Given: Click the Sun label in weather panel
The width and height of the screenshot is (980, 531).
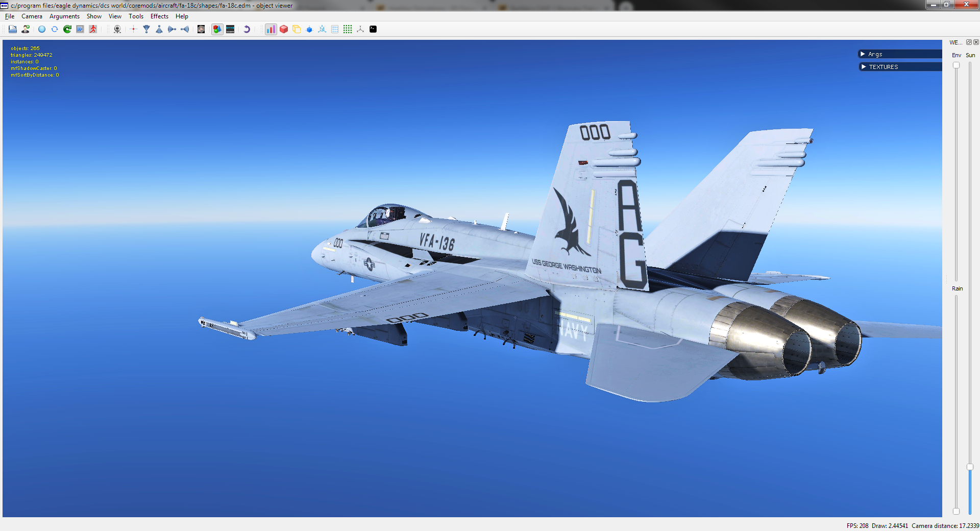Looking at the screenshot, I should [x=970, y=55].
